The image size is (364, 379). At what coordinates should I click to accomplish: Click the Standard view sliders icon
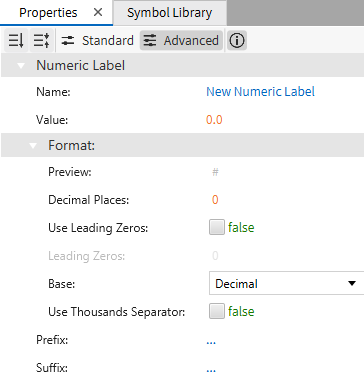point(68,41)
